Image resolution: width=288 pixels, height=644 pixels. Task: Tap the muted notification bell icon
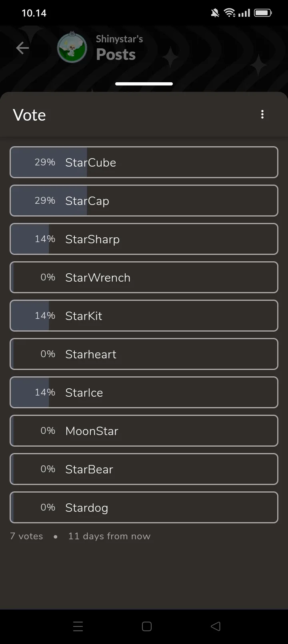[x=215, y=13]
